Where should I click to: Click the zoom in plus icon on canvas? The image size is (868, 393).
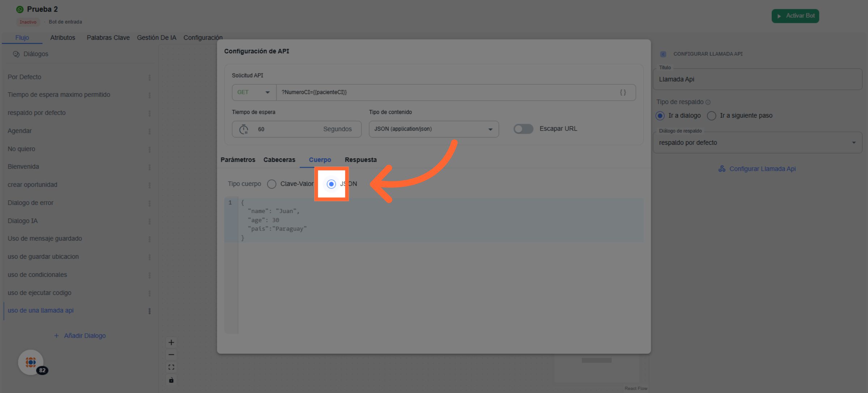[x=171, y=342]
